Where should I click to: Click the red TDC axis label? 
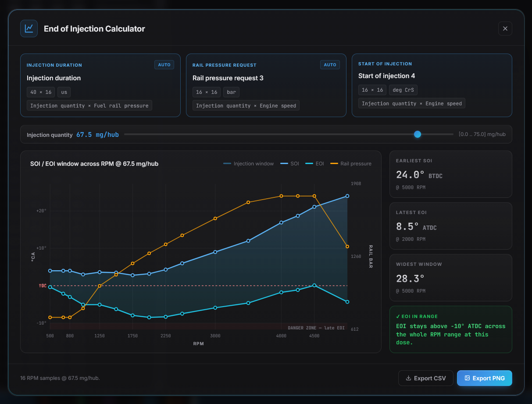click(43, 286)
